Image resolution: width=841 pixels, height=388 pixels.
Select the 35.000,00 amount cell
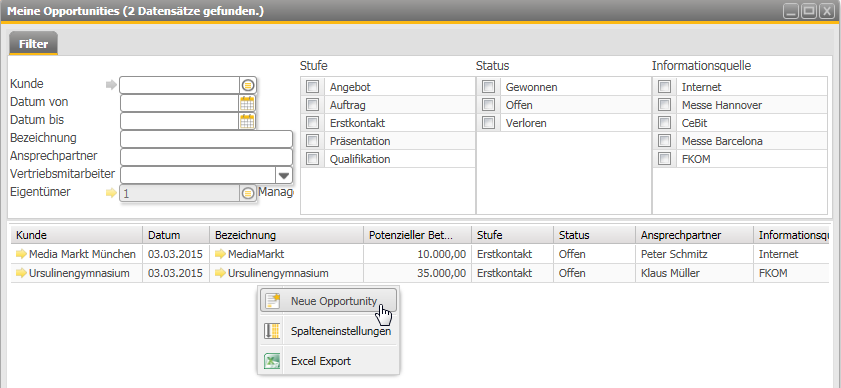(417, 273)
